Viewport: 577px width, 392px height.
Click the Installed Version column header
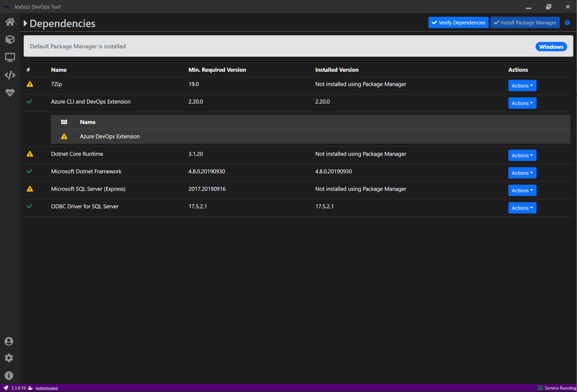click(337, 70)
